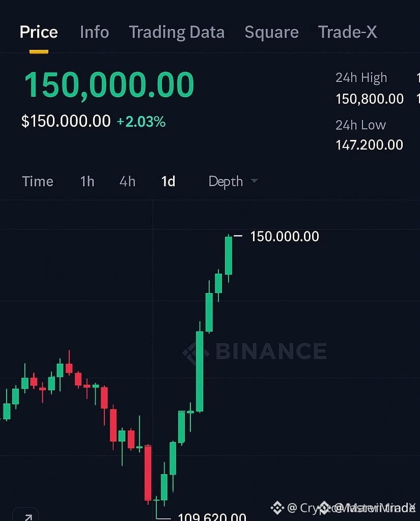Screen dimensions: 420x521
Task: Click the 24h High value 150,800.00
Action: click(370, 99)
